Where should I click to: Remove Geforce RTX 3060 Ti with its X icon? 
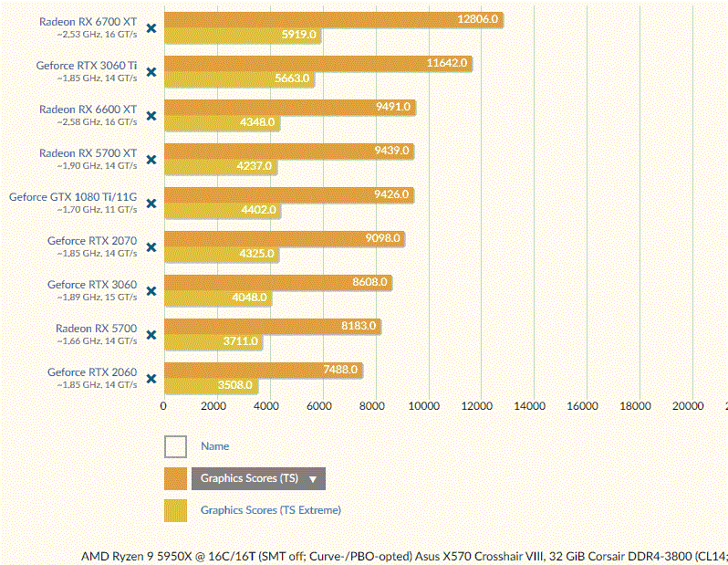151,72
